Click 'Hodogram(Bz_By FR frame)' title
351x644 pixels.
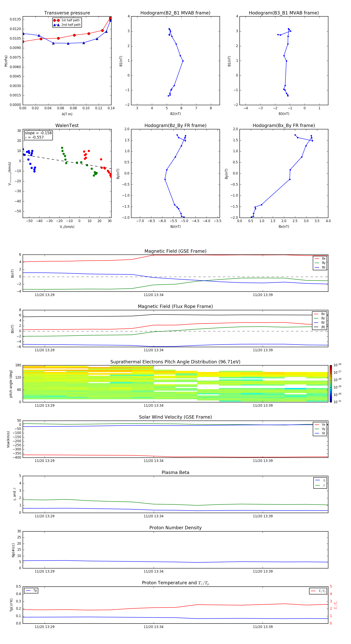[x=175, y=125]
